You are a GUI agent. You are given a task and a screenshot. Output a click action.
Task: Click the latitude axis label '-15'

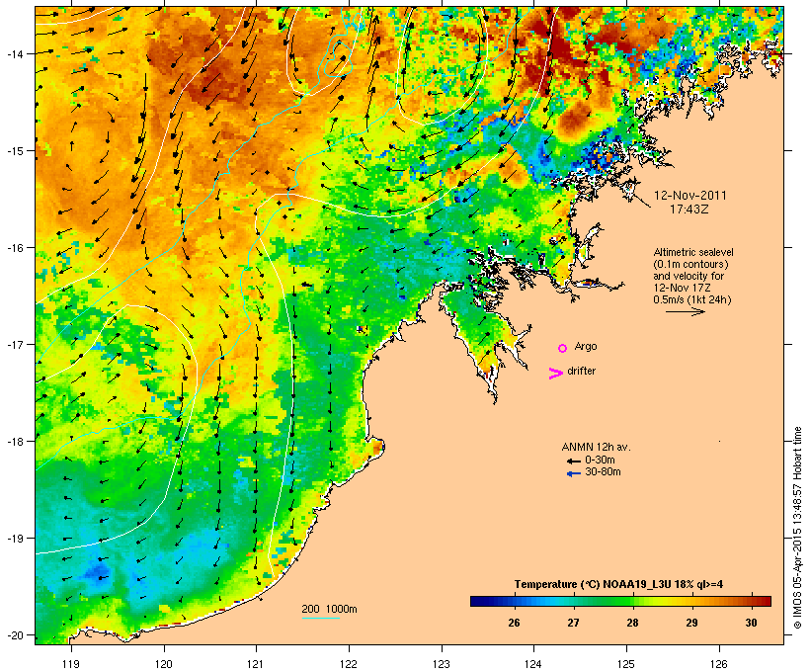coord(15,151)
